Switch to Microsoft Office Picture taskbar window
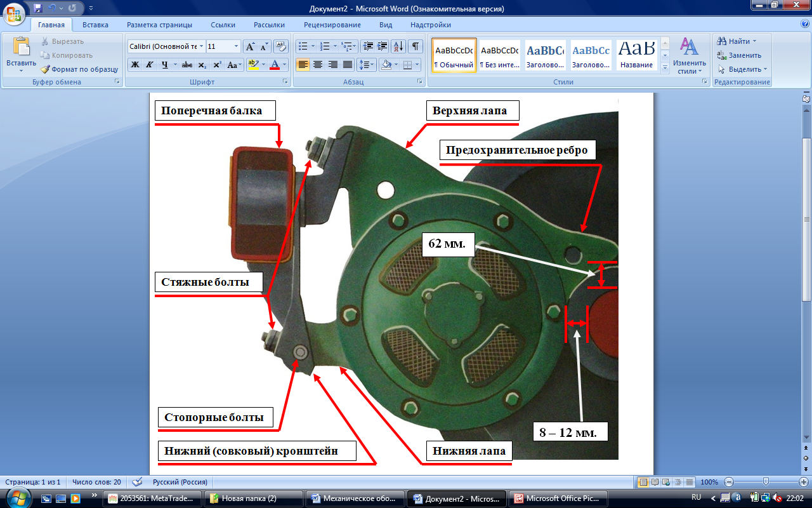This screenshot has height=508, width=812. [560, 498]
